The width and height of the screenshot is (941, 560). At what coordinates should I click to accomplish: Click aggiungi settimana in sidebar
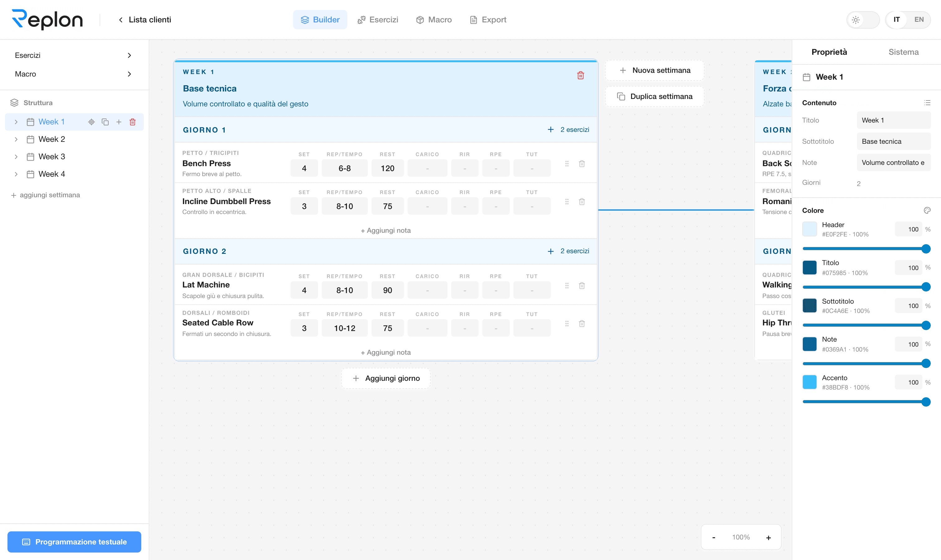point(45,195)
